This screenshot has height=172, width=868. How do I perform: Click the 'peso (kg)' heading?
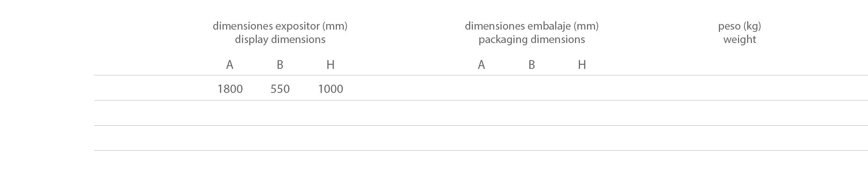[739, 26]
